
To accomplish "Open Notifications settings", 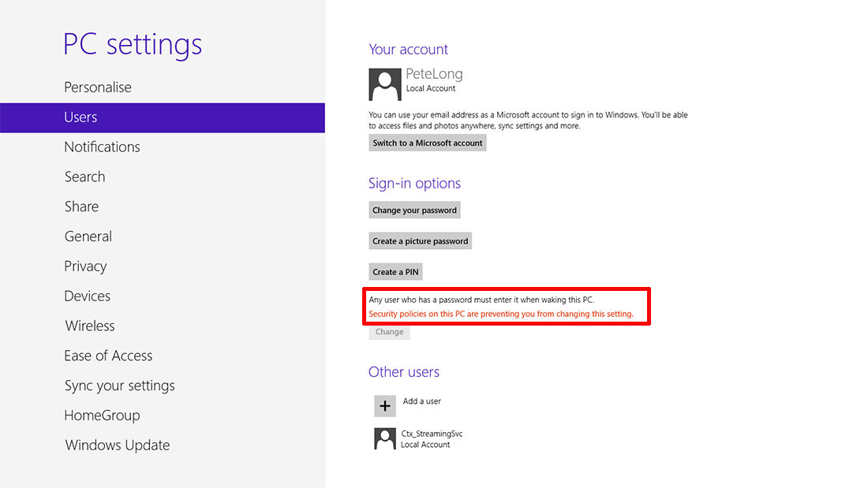I will [103, 147].
